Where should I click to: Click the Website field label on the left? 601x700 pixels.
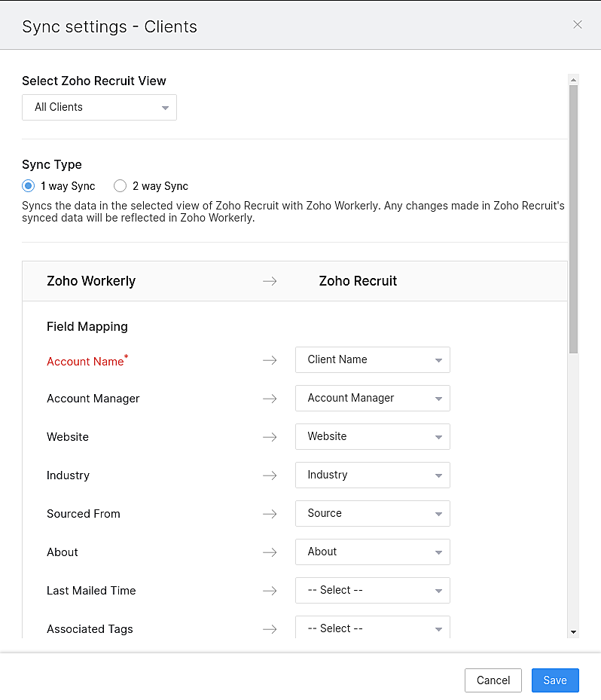coord(68,437)
